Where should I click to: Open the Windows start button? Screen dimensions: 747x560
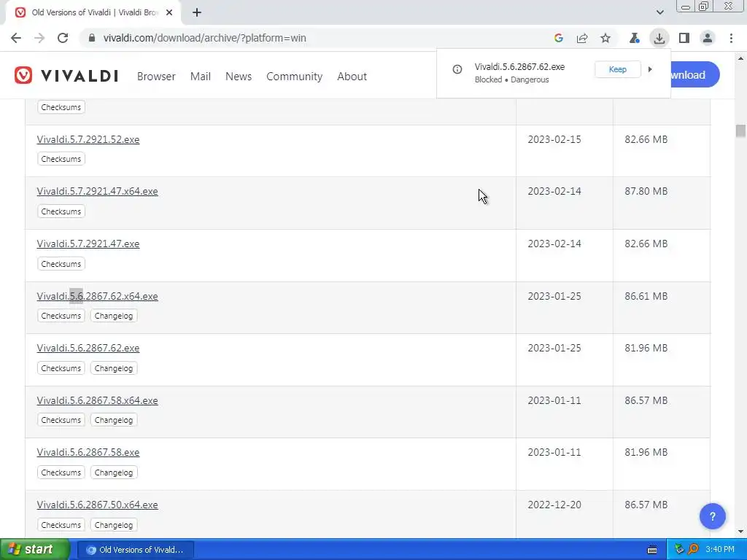coord(34,550)
